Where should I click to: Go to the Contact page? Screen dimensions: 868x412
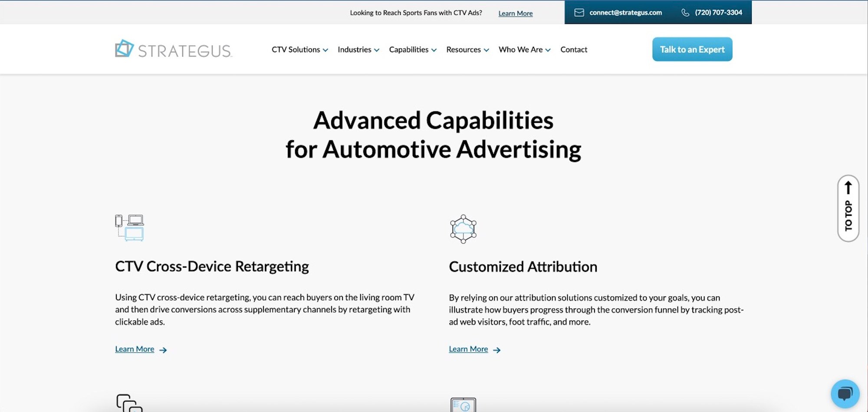[573, 49]
